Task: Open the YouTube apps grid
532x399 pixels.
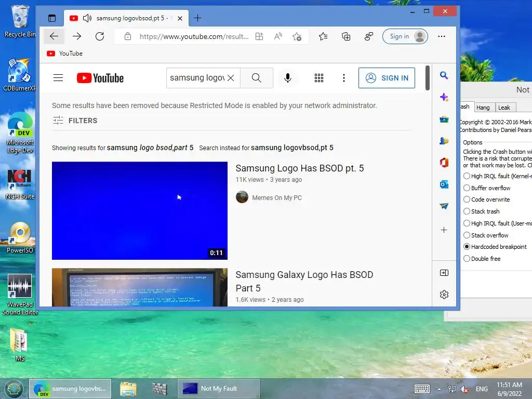Action: click(x=319, y=78)
